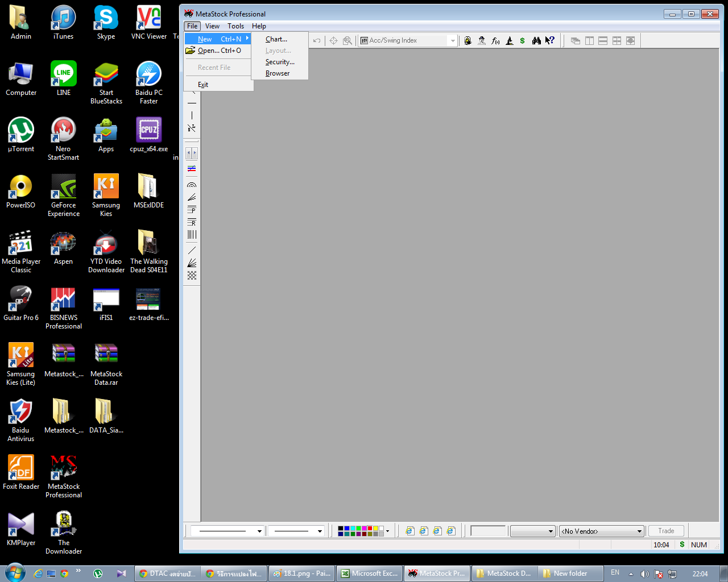728x582 pixels.
Task: Open the microscope System Tester icon
Action: click(x=509, y=40)
